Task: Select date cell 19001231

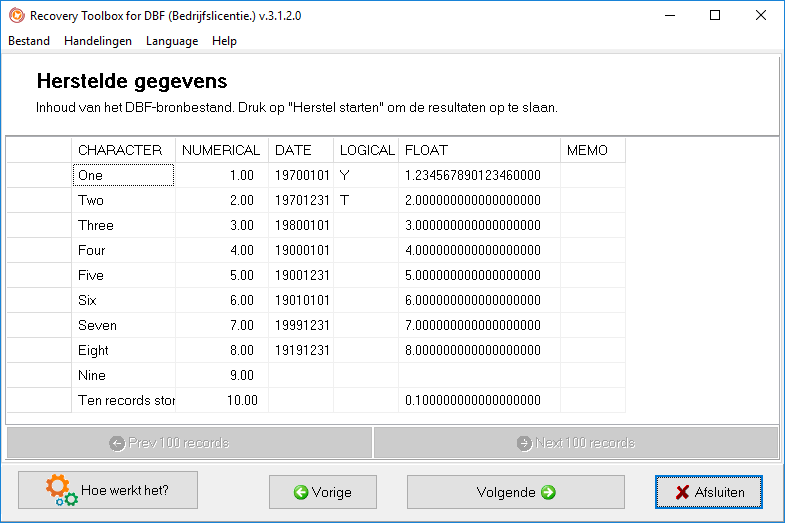Action: (301, 275)
